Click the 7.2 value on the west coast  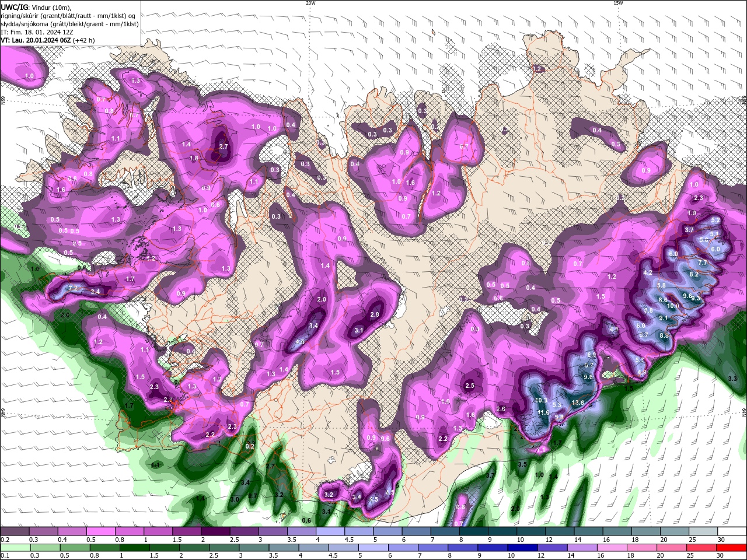(73, 288)
